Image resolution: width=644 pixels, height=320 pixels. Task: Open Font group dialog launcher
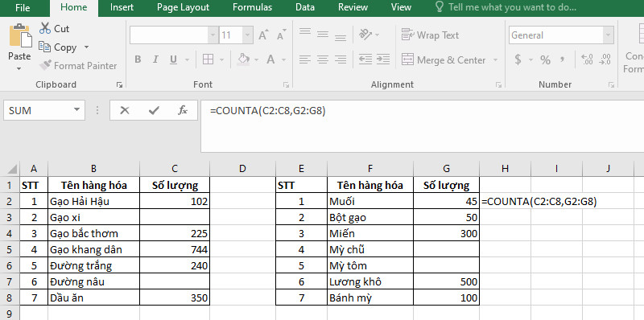(286, 84)
